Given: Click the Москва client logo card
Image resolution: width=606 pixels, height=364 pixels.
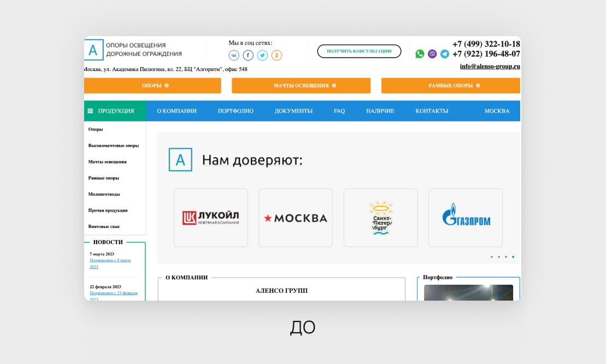Looking at the screenshot, I should [296, 218].
